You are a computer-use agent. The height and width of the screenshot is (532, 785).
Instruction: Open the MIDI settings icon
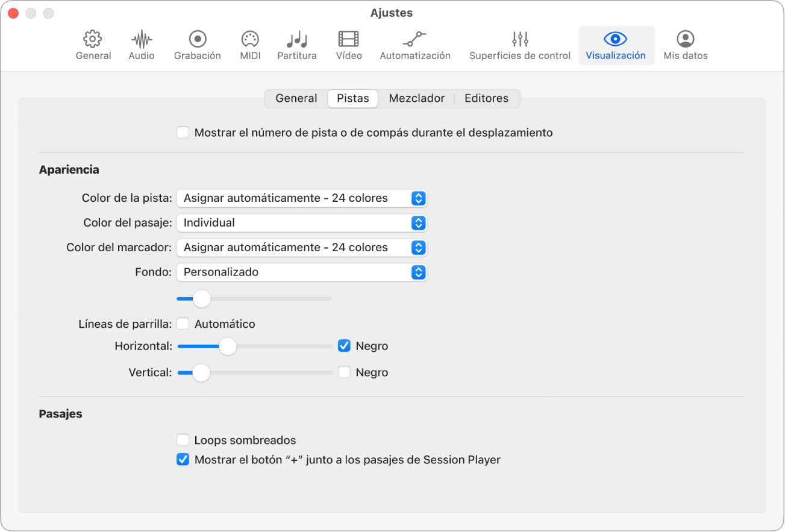click(250, 40)
